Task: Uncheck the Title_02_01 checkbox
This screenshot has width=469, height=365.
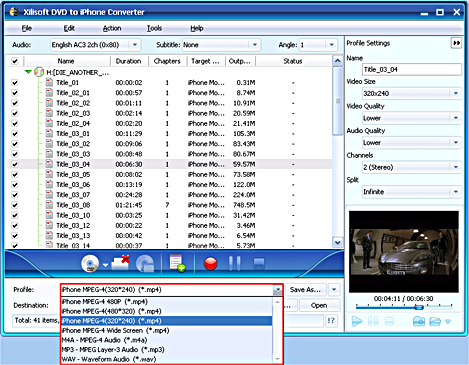Action: click(x=15, y=93)
